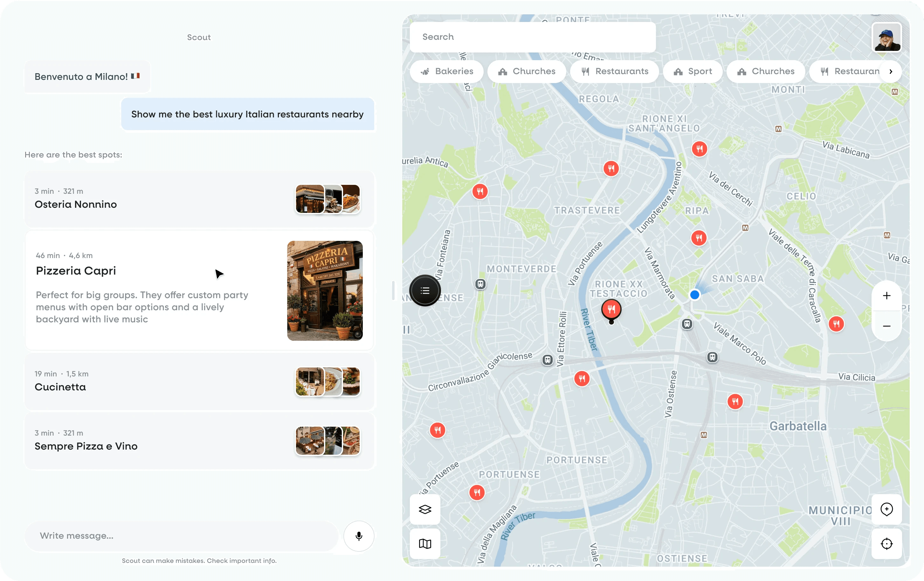The height and width of the screenshot is (581, 924).
Task: Click the microphone voice input button
Action: click(x=359, y=536)
